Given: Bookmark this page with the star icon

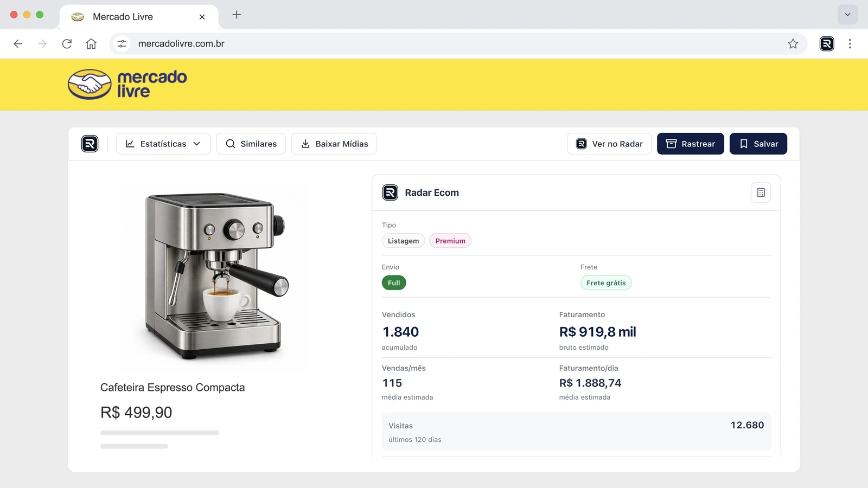Looking at the screenshot, I should coord(793,43).
